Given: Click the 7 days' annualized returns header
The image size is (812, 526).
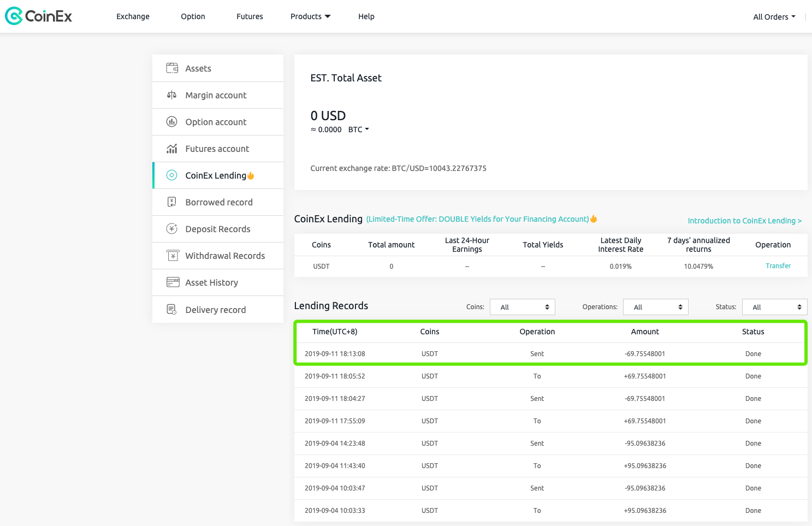Looking at the screenshot, I should (x=698, y=245).
